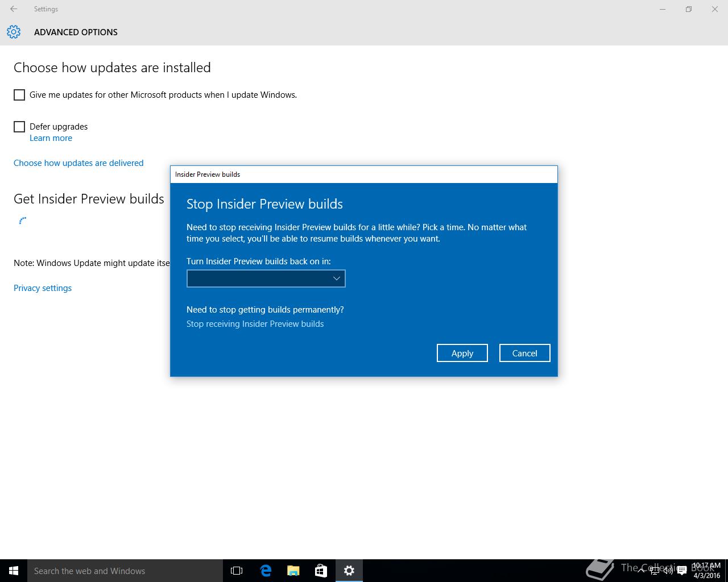The image size is (728, 582).
Task: Click Apply in the Insider Preview dialog
Action: pos(462,353)
